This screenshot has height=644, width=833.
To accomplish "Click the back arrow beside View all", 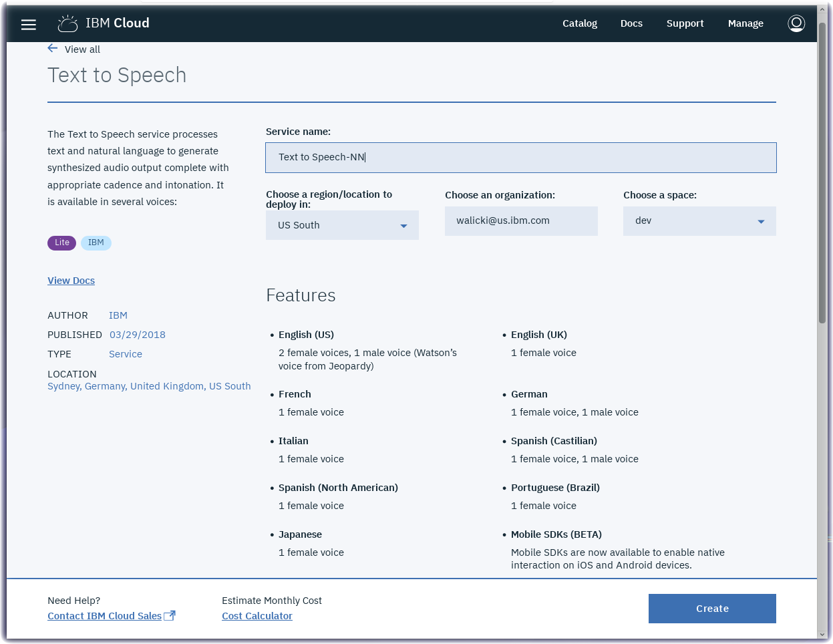I will [53, 48].
